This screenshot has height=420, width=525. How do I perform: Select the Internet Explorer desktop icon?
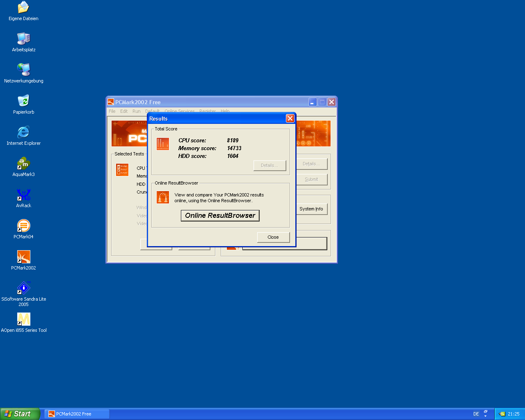(x=23, y=136)
